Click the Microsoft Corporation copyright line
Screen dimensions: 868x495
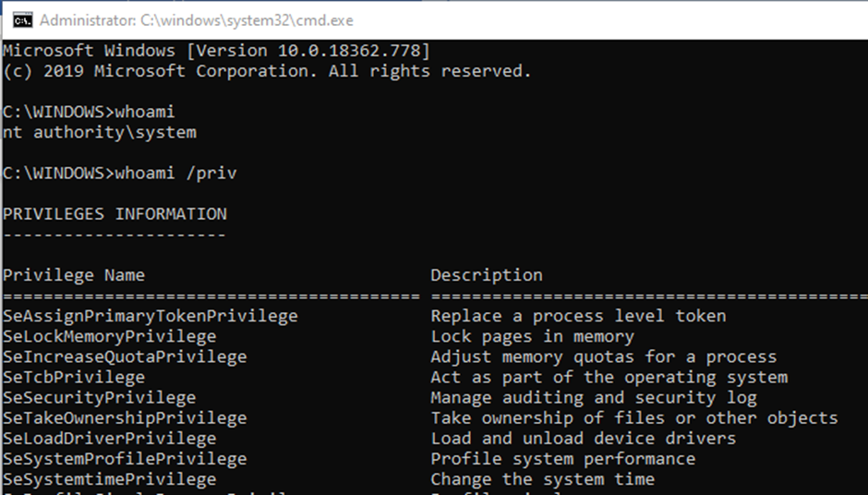pyautogui.click(x=267, y=71)
